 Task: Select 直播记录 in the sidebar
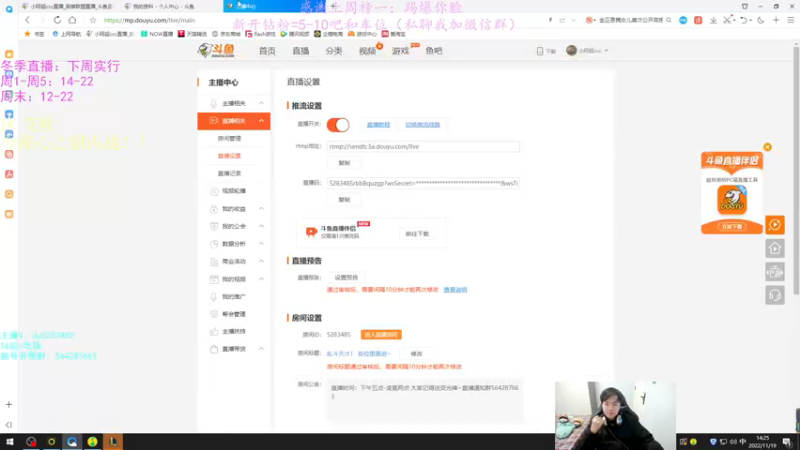pos(229,173)
